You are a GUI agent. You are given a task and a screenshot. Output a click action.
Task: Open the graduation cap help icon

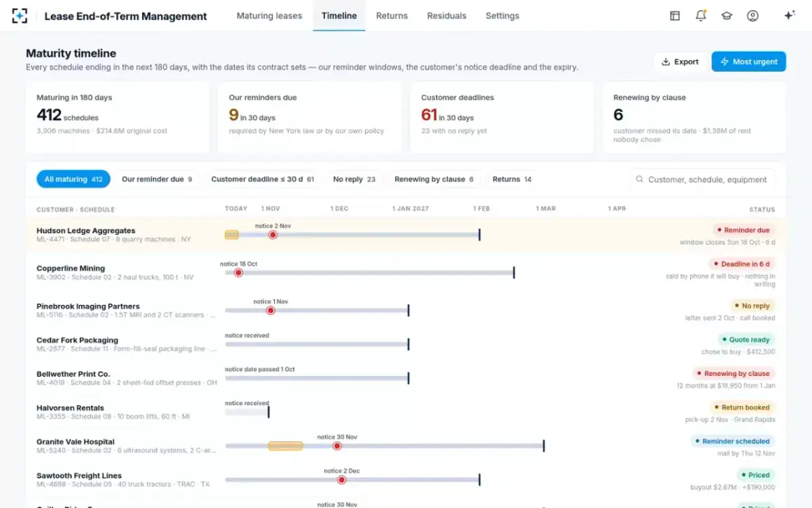[x=727, y=16]
